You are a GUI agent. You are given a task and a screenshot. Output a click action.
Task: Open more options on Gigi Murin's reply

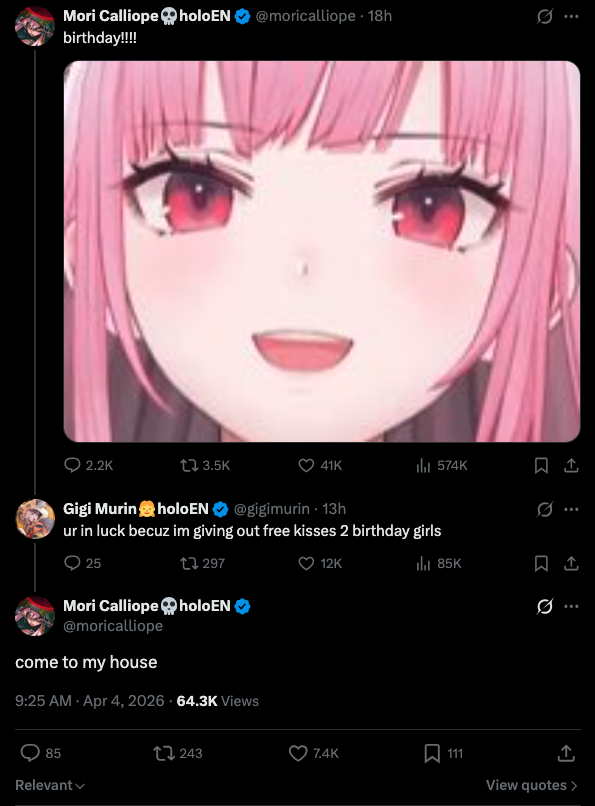click(x=571, y=509)
